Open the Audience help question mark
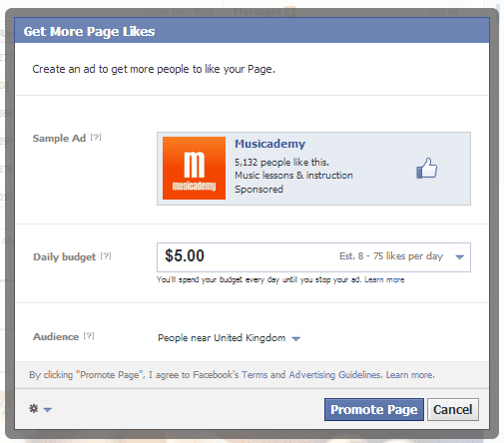Viewport: 504px width, 443px height. coord(89,336)
